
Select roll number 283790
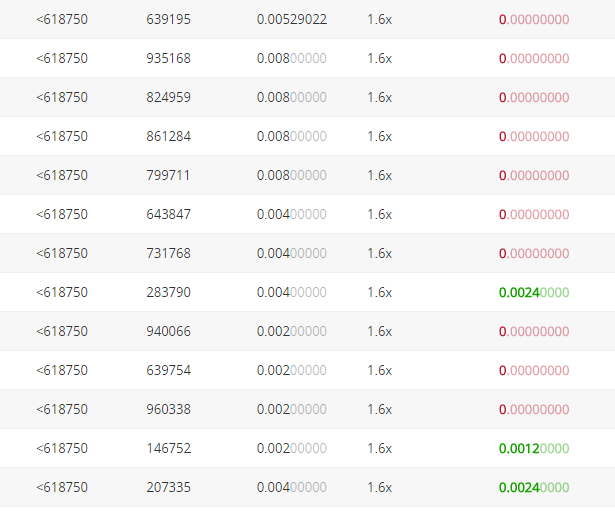pyautogui.click(x=168, y=292)
